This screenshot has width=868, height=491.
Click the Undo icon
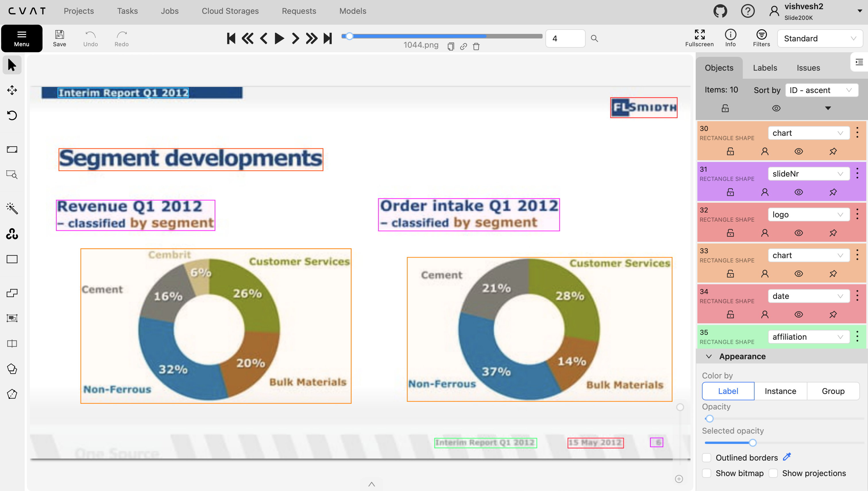pyautogui.click(x=90, y=38)
